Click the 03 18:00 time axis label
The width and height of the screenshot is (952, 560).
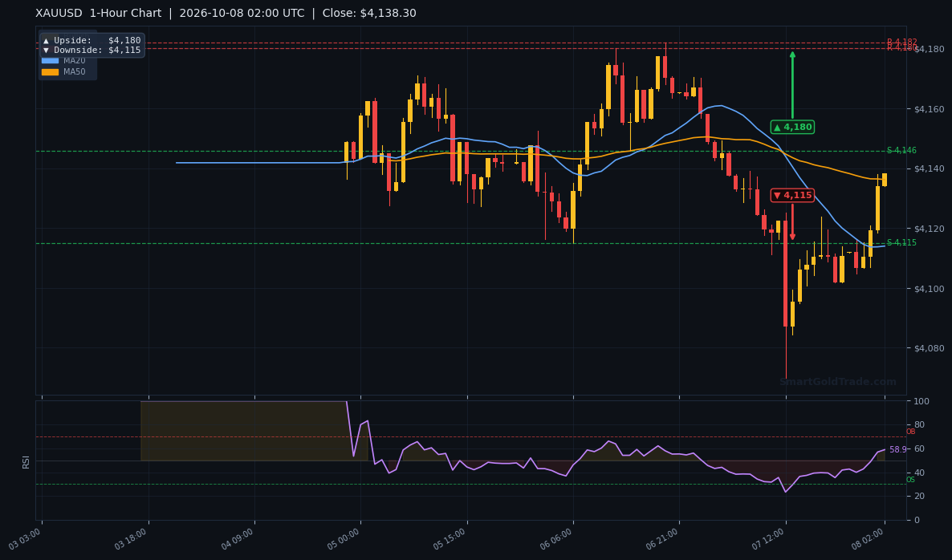click(132, 539)
